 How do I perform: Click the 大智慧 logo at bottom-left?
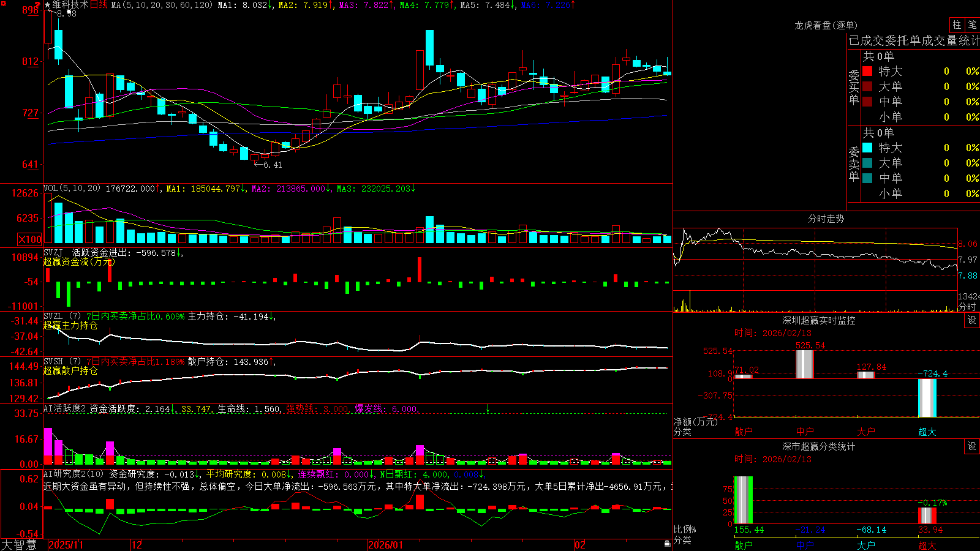coord(19,544)
